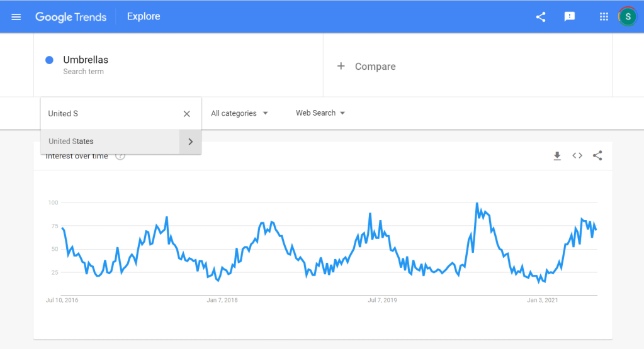Click the 75 y-axis label
The width and height of the screenshot is (644, 349).
pyautogui.click(x=55, y=226)
